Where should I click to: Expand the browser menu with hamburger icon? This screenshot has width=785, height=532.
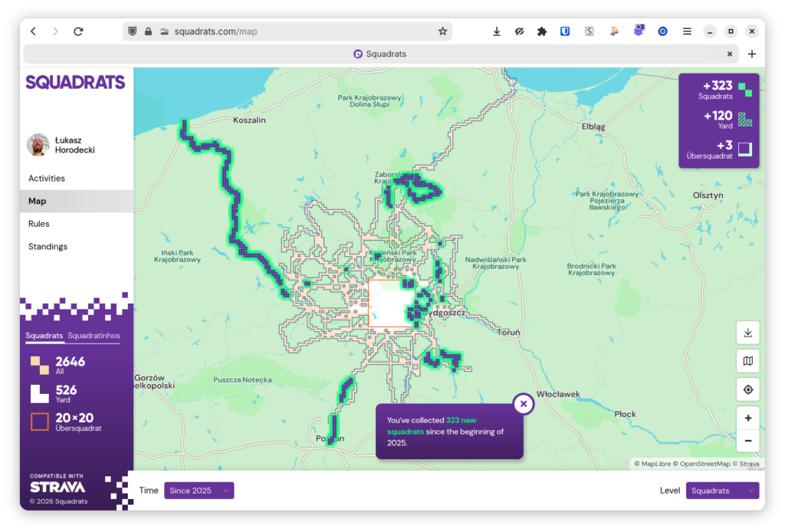tap(686, 31)
